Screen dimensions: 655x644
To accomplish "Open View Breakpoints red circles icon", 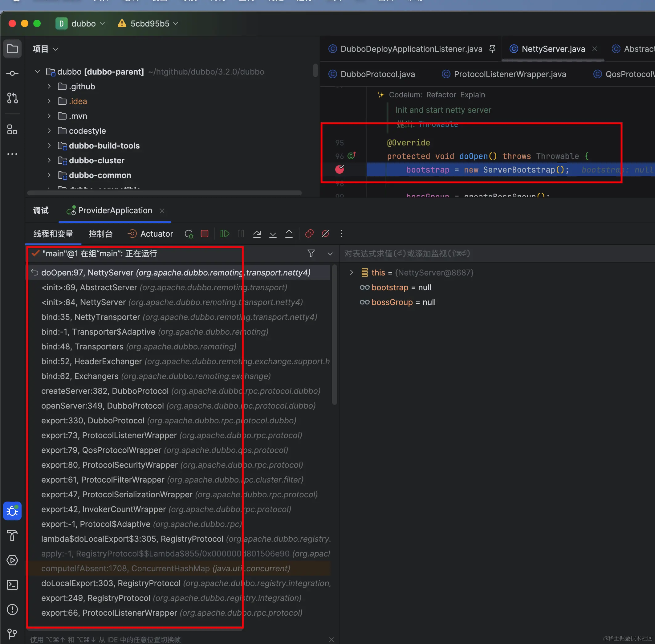I will tap(309, 234).
